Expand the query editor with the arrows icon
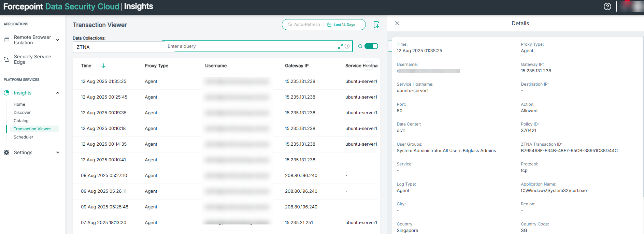This screenshot has width=644, height=234. click(x=340, y=46)
